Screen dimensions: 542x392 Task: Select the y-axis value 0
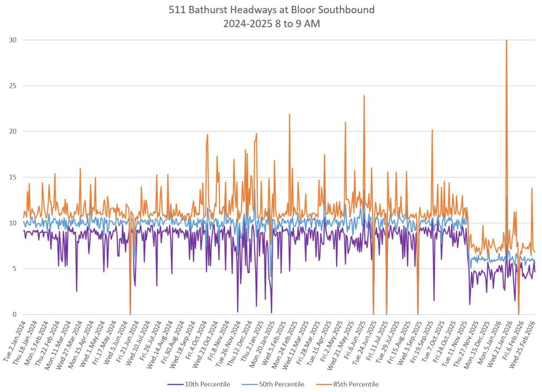coord(14,314)
